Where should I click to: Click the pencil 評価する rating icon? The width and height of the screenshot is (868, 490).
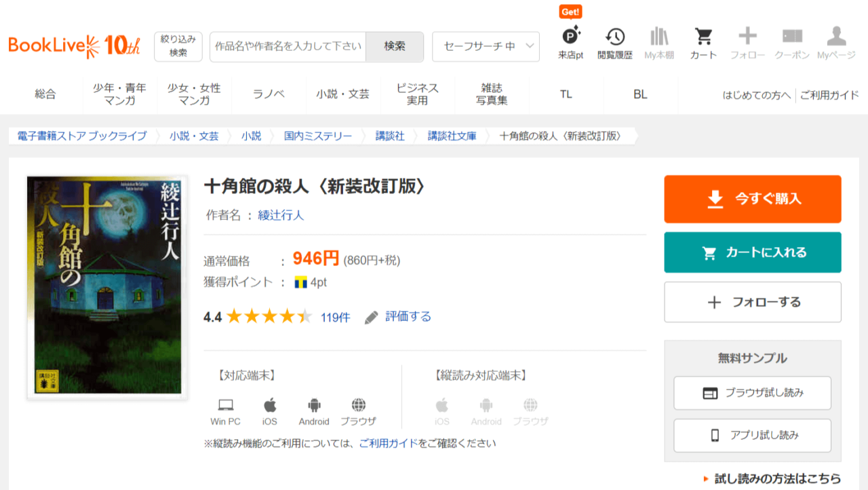pyautogui.click(x=372, y=317)
